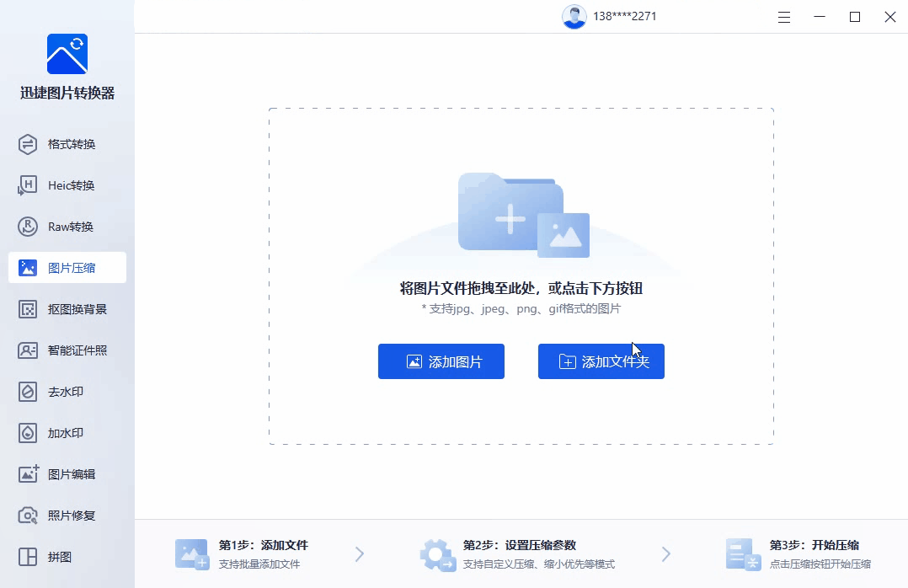This screenshot has width=908, height=588.
Task: Click the 加水印 sidebar icon
Action: [28, 433]
